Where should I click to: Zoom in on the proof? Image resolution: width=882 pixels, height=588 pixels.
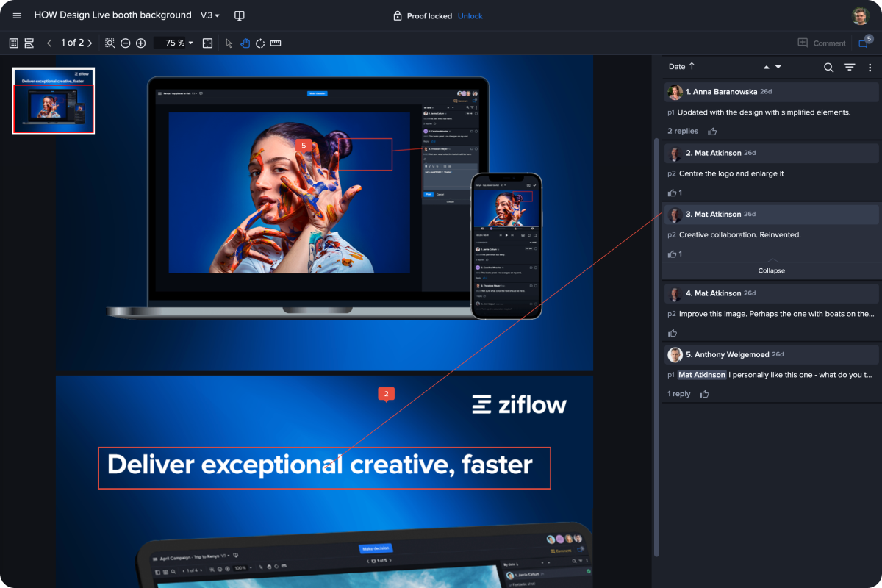pyautogui.click(x=141, y=43)
